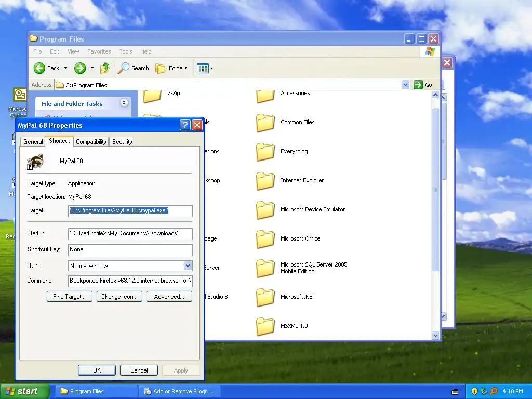Click the Back arrow icon in Explorer
The width and height of the screenshot is (532, 399).
tap(39, 68)
